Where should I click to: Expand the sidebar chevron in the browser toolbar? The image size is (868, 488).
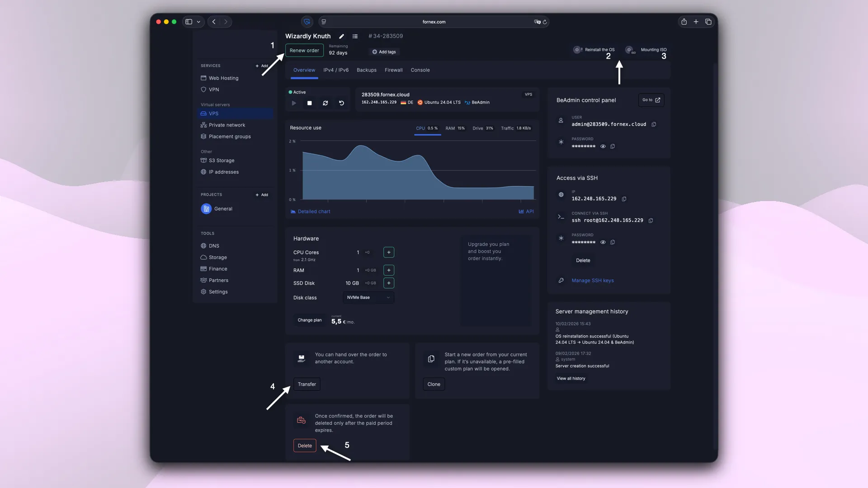coord(199,22)
